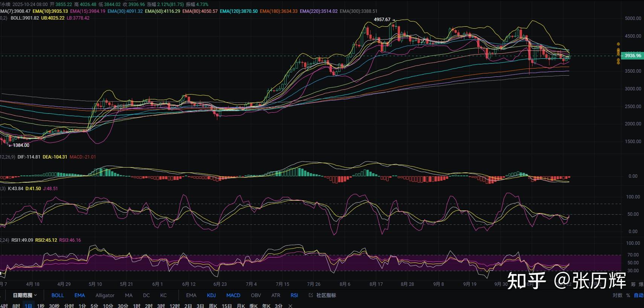Image resolution: width=644 pixels, height=308 pixels.
Task: Enable the Alligator overlay indicator
Action: point(105,295)
